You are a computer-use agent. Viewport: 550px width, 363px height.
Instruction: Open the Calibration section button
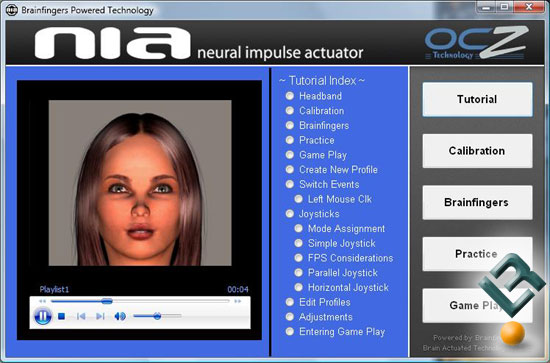477,151
